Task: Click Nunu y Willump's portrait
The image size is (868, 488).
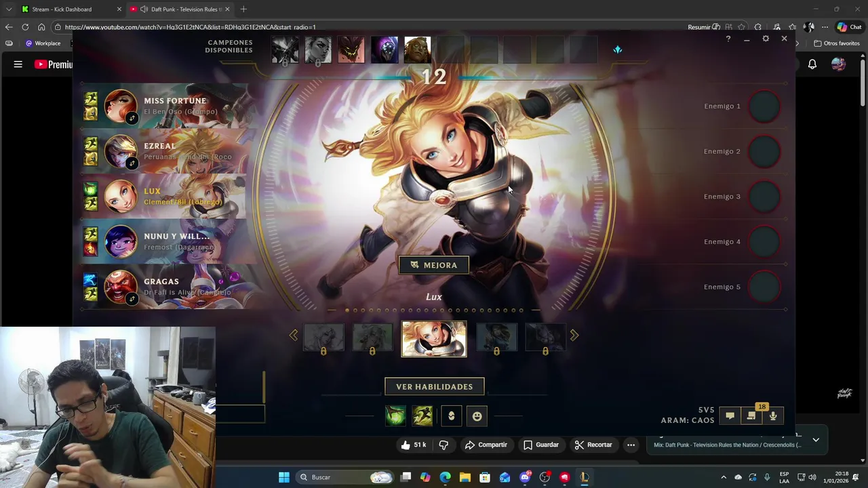Action: 121,242
